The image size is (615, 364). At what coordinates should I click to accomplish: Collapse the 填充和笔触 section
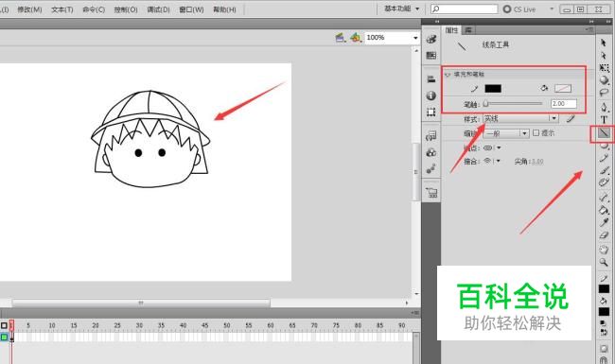(448, 74)
